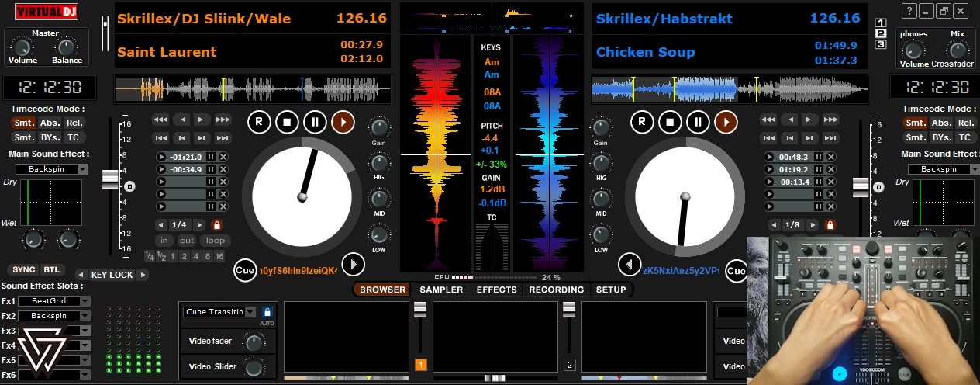Select left deck Rel. timecode mode

(73, 123)
